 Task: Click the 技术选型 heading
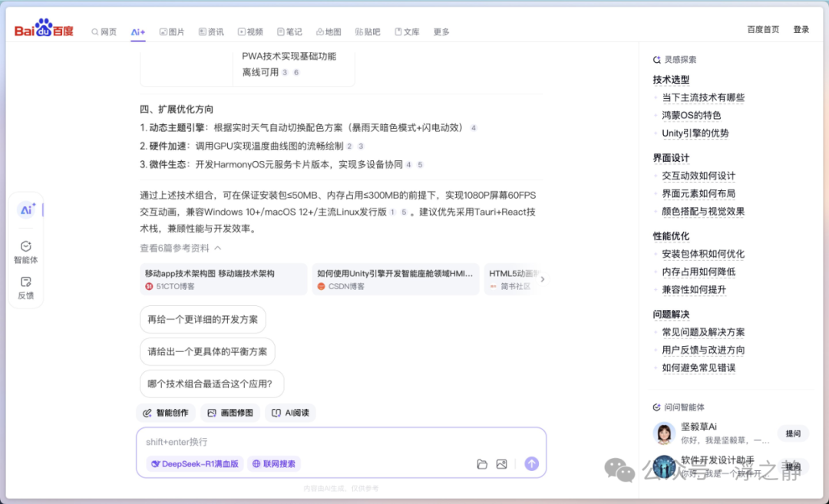(671, 79)
